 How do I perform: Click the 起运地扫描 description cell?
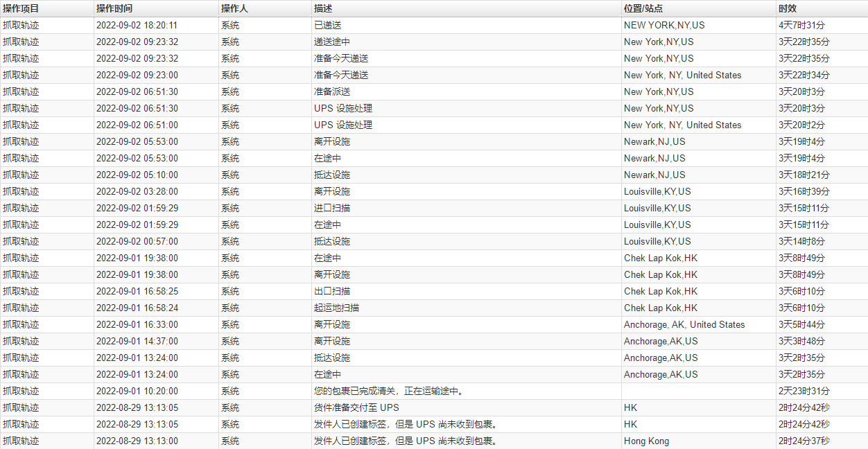336,308
